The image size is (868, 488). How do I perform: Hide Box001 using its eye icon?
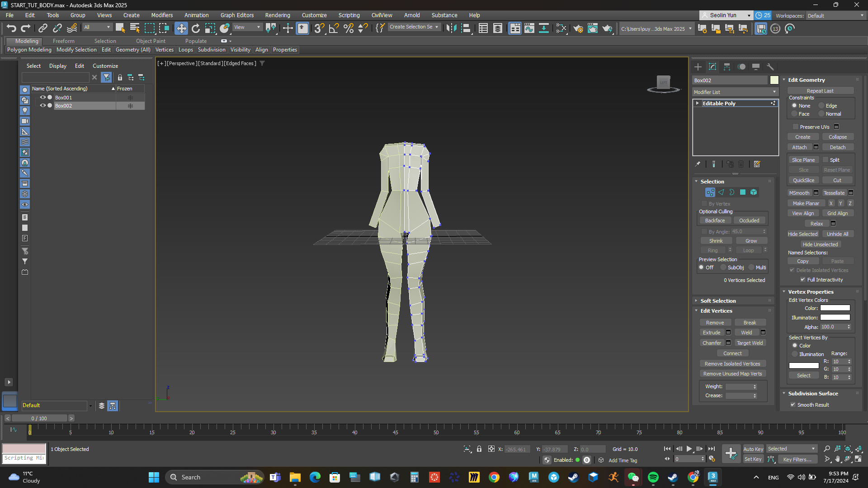(x=43, y=98)
